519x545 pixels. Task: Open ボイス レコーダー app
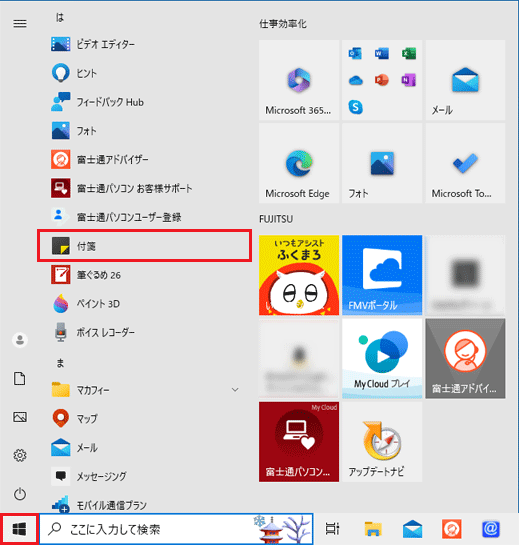coord(144,333)
